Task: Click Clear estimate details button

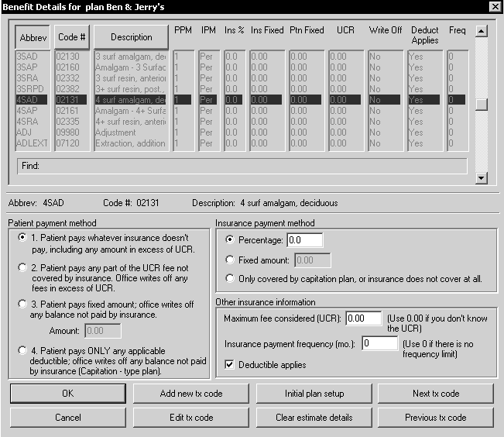Action: point(314,418)
